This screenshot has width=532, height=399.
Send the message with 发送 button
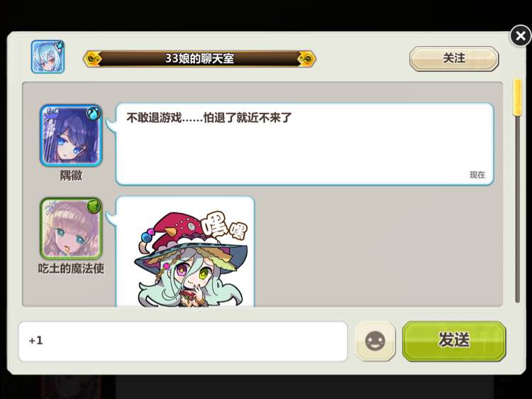(454, 341)
